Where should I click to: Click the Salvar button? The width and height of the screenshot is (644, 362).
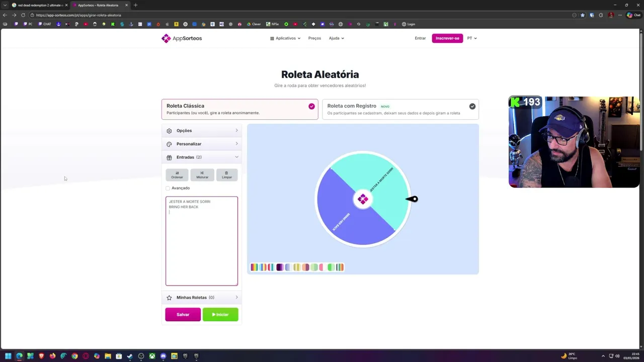[183, 314]
